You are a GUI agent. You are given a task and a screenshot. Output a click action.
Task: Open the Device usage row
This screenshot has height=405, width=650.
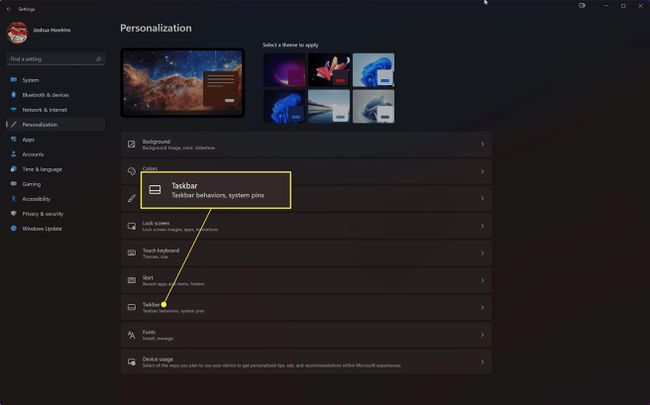306,362
